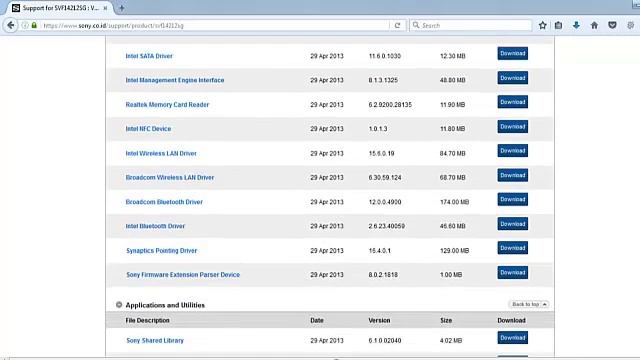Download Intel Wireless LAN Driver
This screenshot has width=640, height=360.
tap(512, 151)
